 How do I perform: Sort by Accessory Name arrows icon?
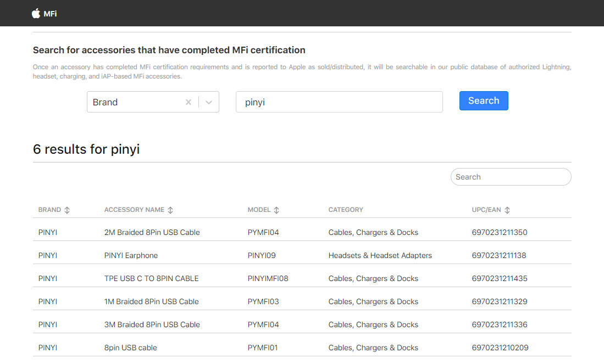click(x=170, y=210)
